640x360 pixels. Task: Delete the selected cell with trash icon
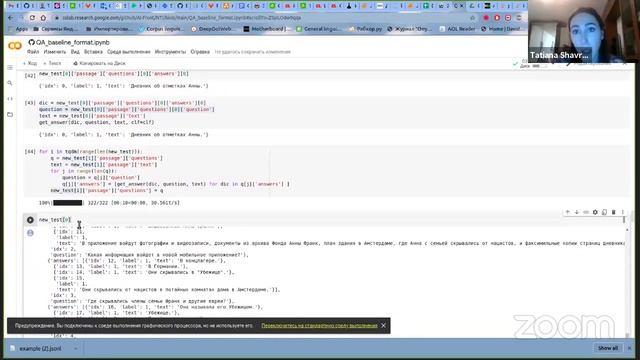(x=613, y=212)
